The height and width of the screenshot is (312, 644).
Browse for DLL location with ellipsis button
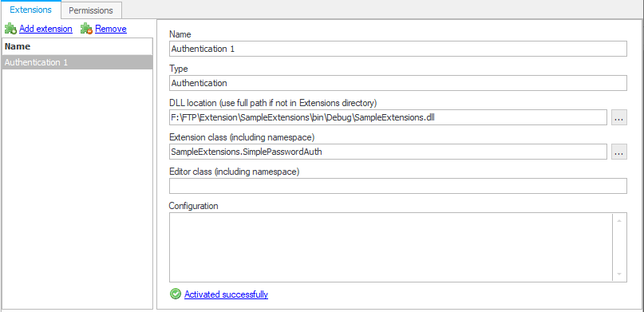(x=619, y=117)
